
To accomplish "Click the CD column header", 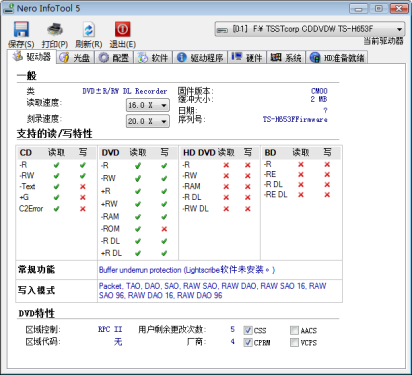I will tap(26, 153).
